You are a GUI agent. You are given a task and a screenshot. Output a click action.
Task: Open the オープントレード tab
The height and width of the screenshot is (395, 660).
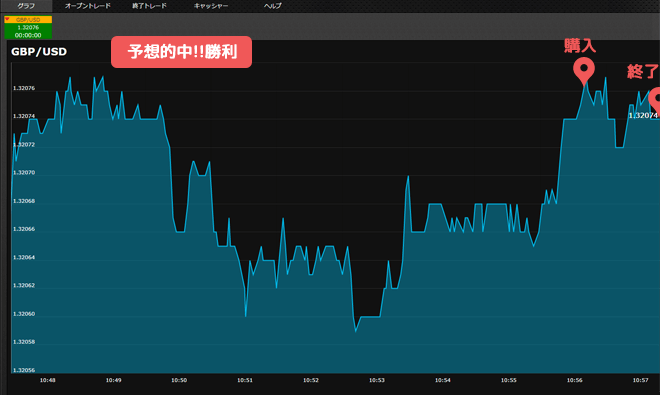click(x=88, y=6)
